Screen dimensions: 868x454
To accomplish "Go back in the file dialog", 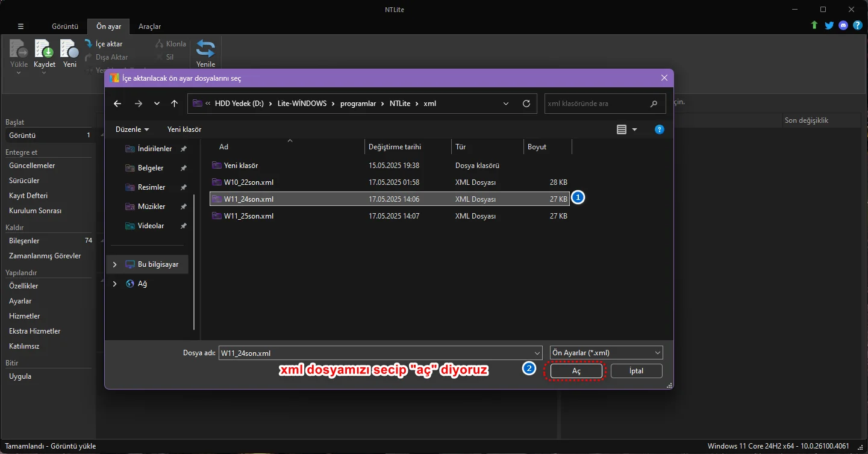I will [117, 104].
